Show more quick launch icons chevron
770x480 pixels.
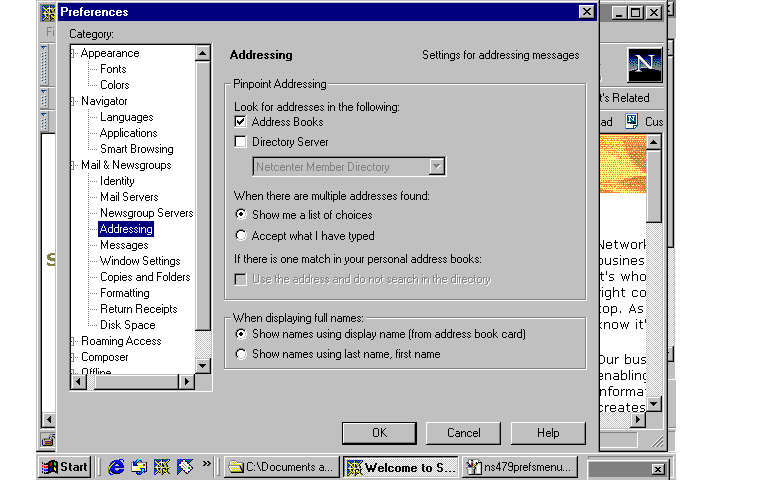coord(206,463)
